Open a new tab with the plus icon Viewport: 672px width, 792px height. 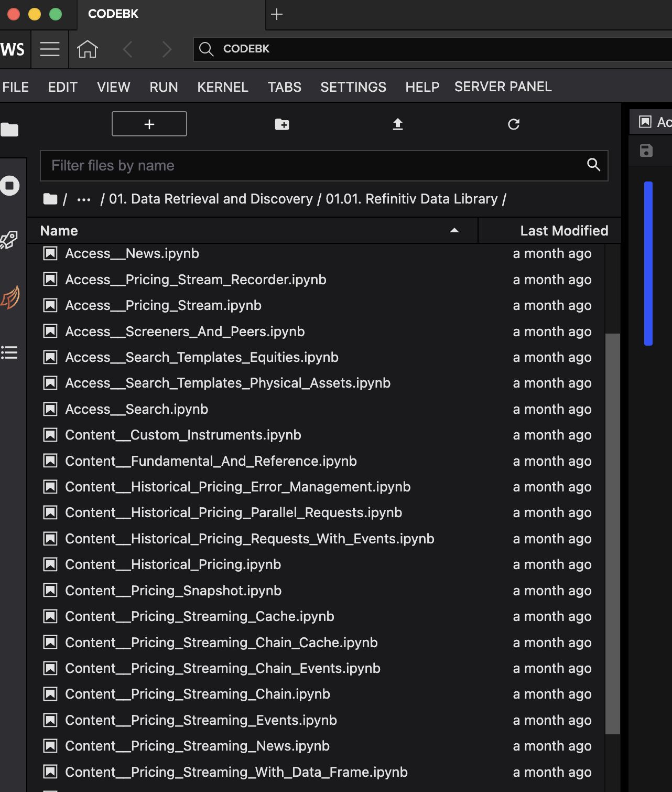coord(277,14)
